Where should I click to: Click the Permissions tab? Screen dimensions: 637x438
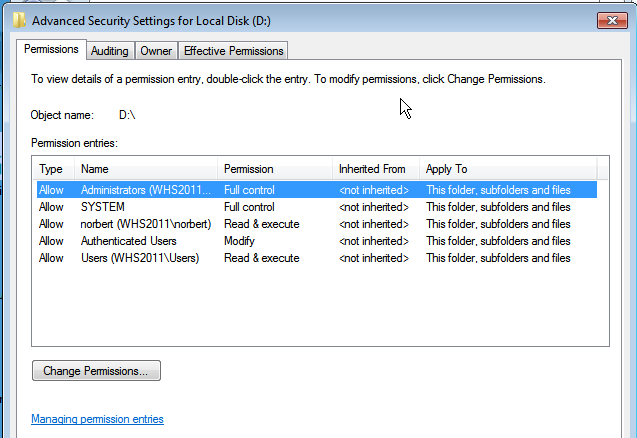click(51, 49)
